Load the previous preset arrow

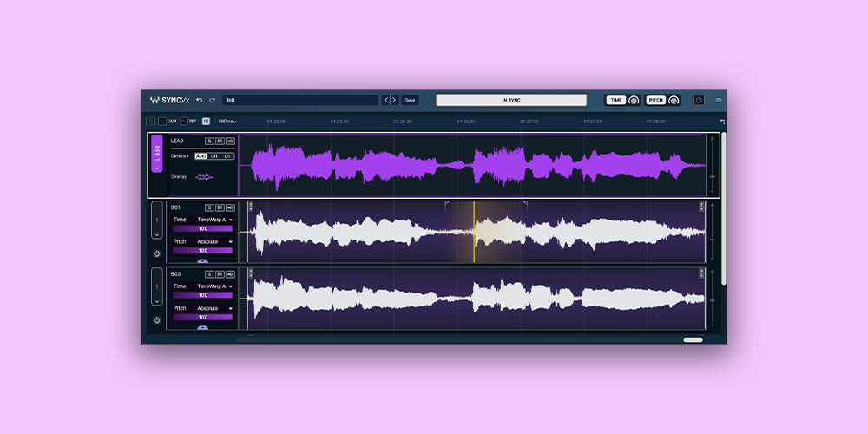386,100
